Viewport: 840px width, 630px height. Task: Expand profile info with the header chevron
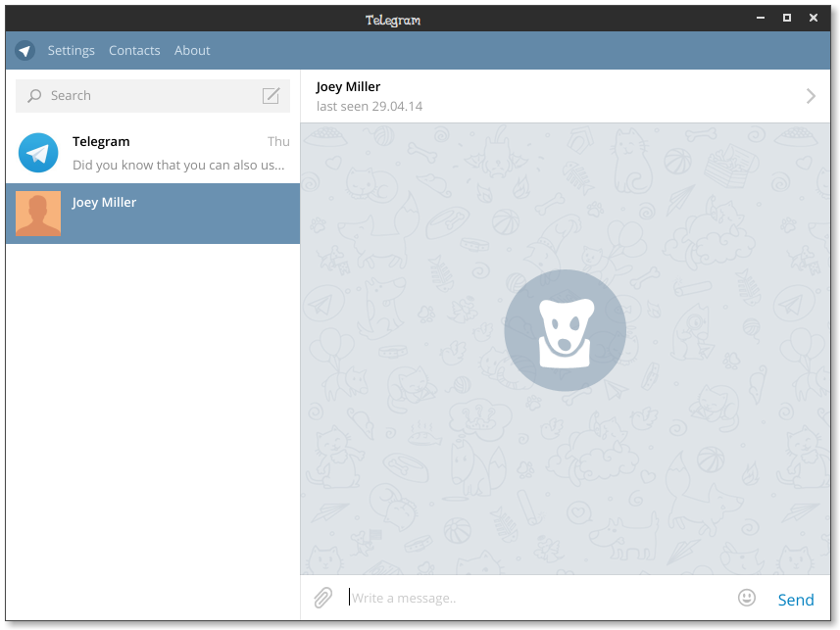coord(811,96)
